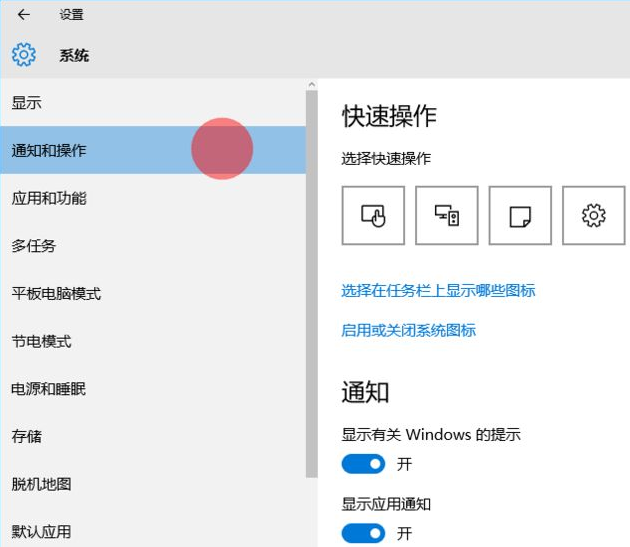Image resolution: width=630 pixels, height=547 pixels.
Task: Click the sidebar vertical scrollbar track
Action: pos(311,510)
